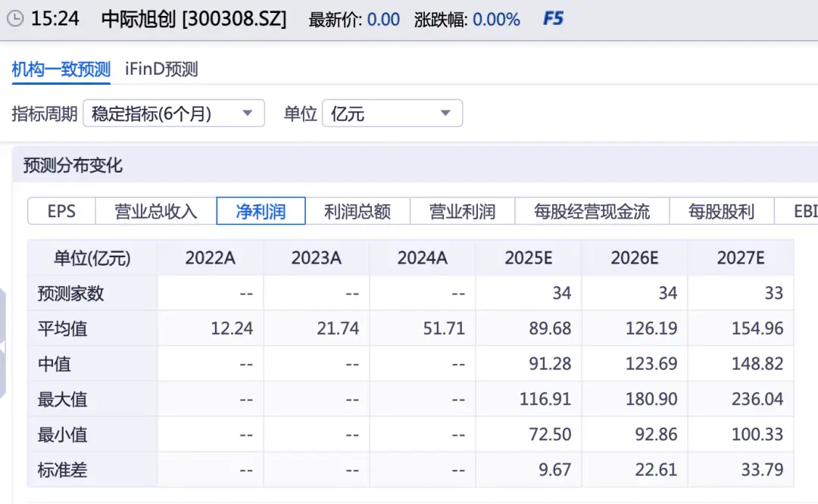The image size is (818, 504).
Task: Switch to the EPS metric tab
Action: point(61,212)
